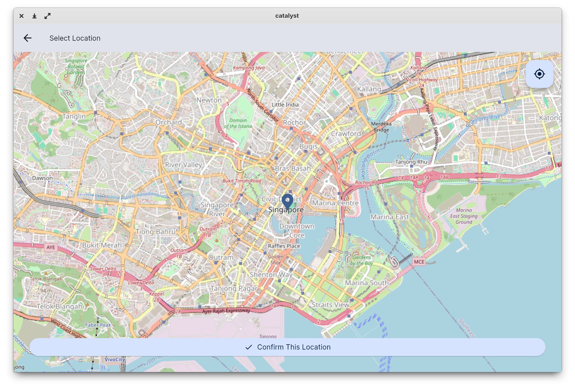Viewport: 575px width, 392px height.
Task: Click the checkmark on Confirm button
Action: [249, 347]
